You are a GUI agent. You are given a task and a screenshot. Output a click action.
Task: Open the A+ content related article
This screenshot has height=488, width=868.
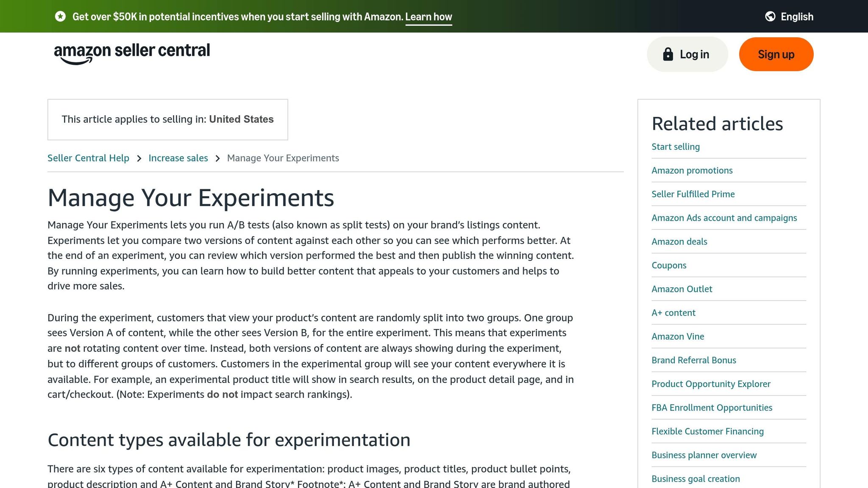click(x=673, y=313)
